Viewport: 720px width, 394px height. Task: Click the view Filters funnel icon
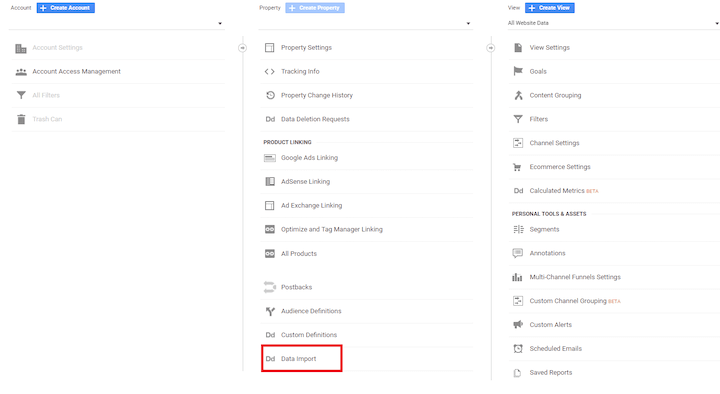(x=518, y=119)
